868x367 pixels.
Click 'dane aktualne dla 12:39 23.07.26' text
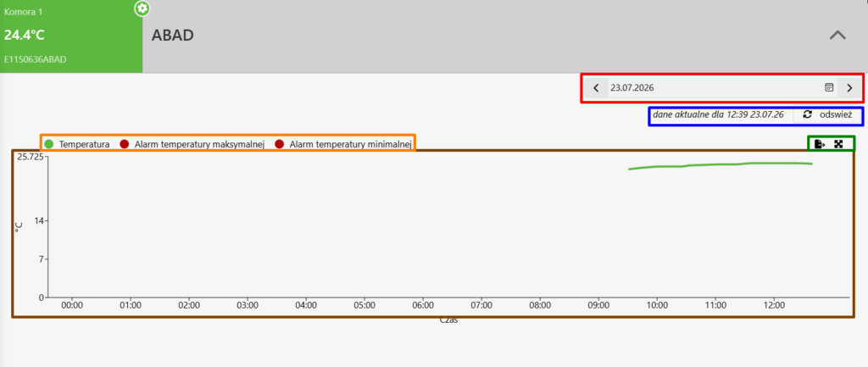point(718,114)
